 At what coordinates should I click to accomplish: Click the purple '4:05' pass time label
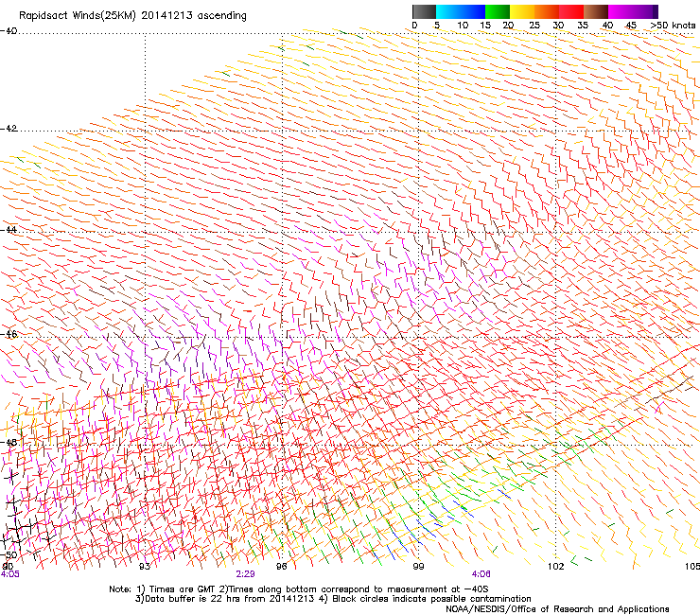[x=9, y=574]
